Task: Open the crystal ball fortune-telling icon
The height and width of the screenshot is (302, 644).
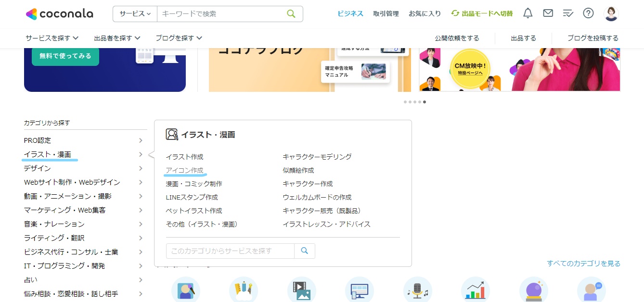Action: pyautogui.click(x=534, y=289)
